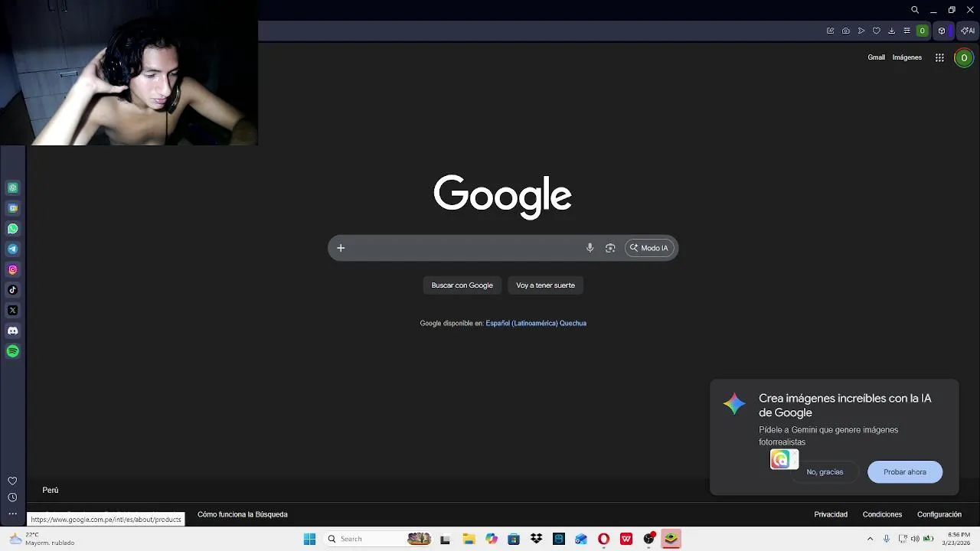Dismiss the Gemini promo with No, gracias

click(x=825, y=472)
